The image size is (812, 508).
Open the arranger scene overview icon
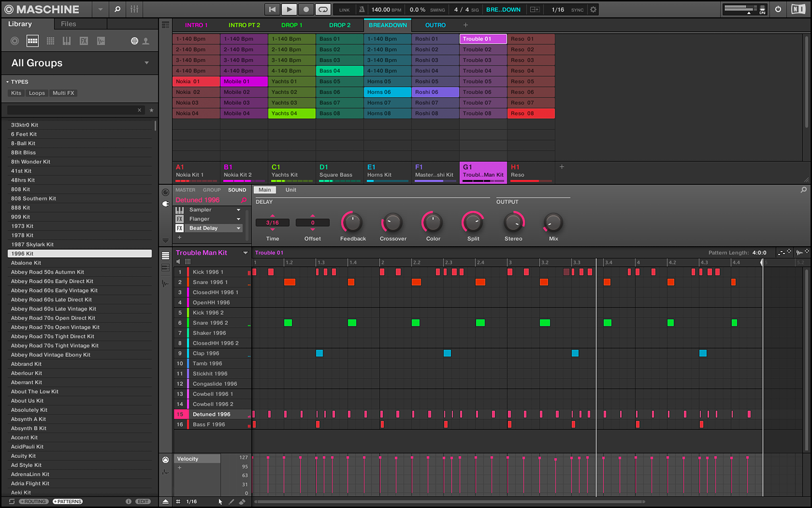tap(166, 25)
